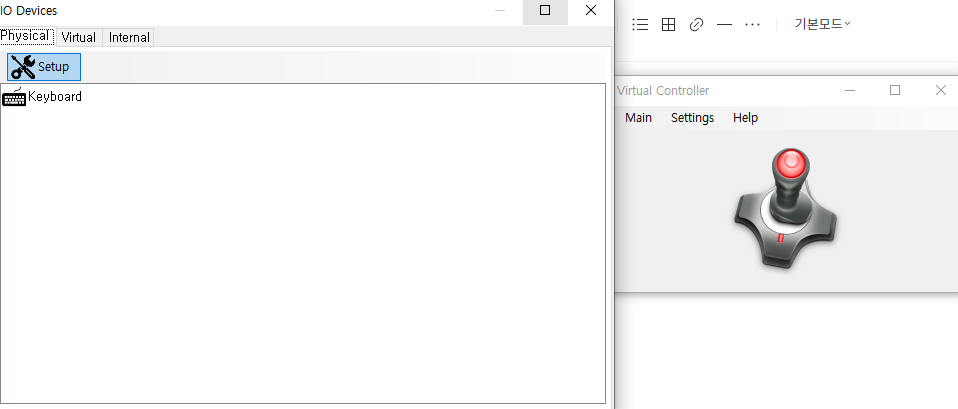Image resolution: width=958 pixels, height=409 pixels.
Task: Insert a horizontal line from editor toolbar
Action: tap(724, 24)
